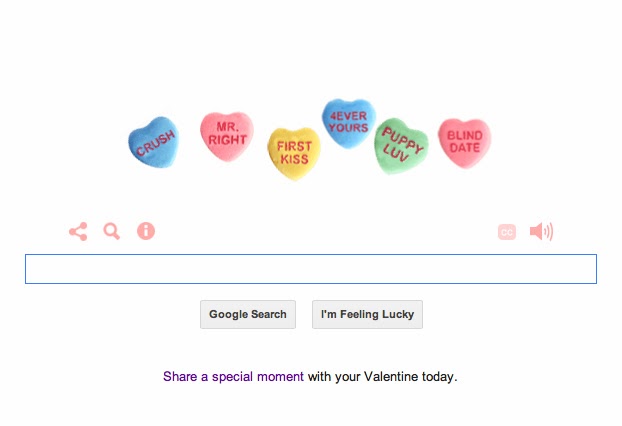Select the green PUPPY LUV candy heart
Image resolution: width=622 pixels, height=426 pixels.
point(402,147)
